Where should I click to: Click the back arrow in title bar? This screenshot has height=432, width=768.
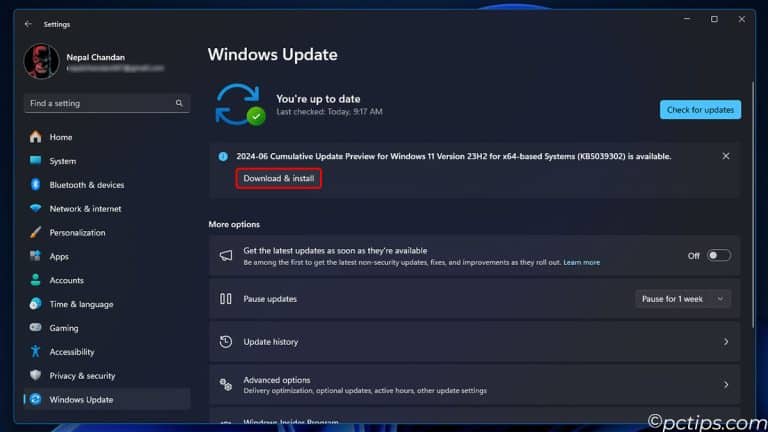28,23
